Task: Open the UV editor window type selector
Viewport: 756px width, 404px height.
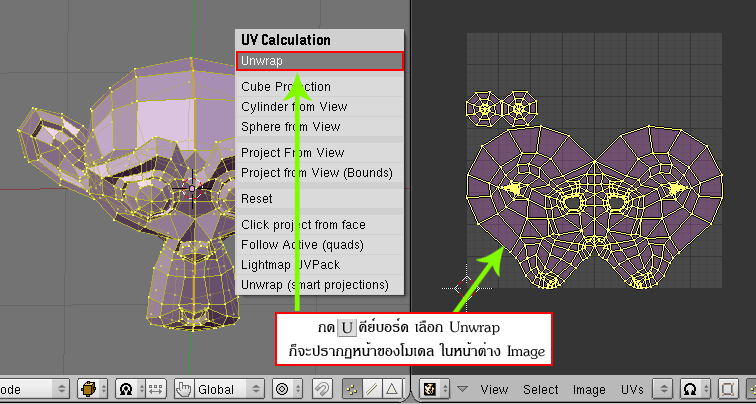Action: click(x=435, y=389)
